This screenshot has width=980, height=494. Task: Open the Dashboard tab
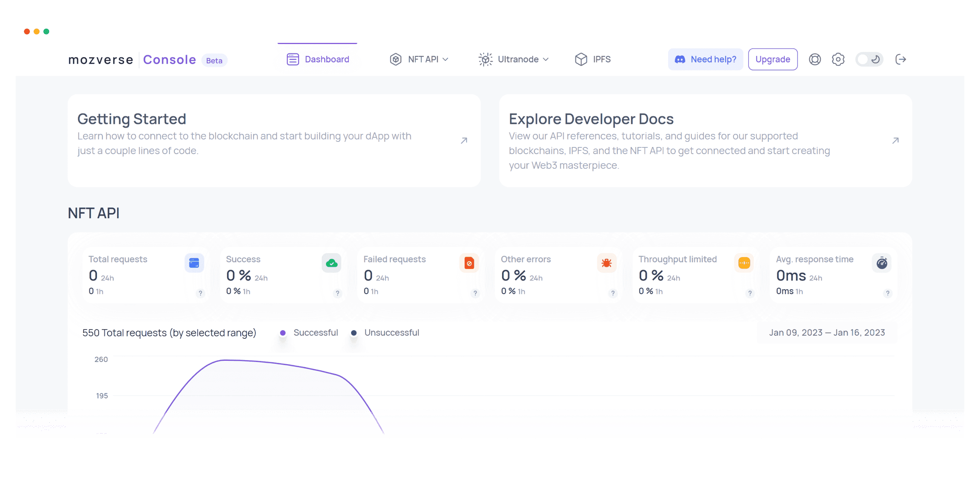(317, 59)
